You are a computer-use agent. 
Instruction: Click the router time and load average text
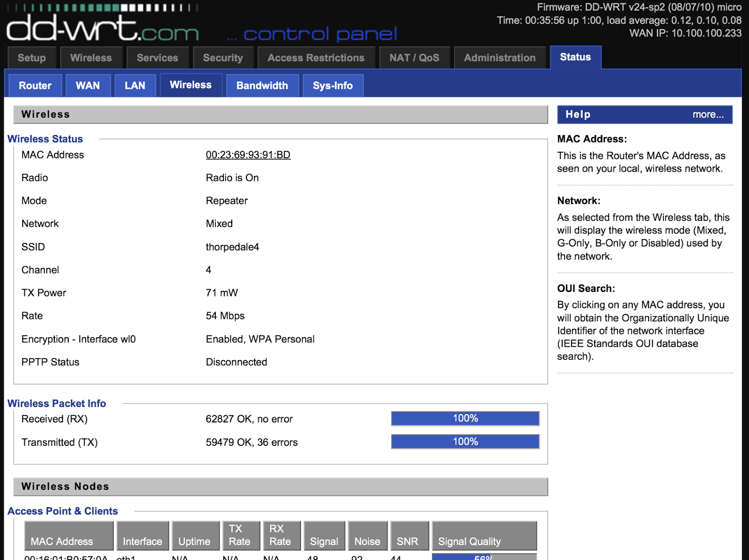(x=619, y=21)
